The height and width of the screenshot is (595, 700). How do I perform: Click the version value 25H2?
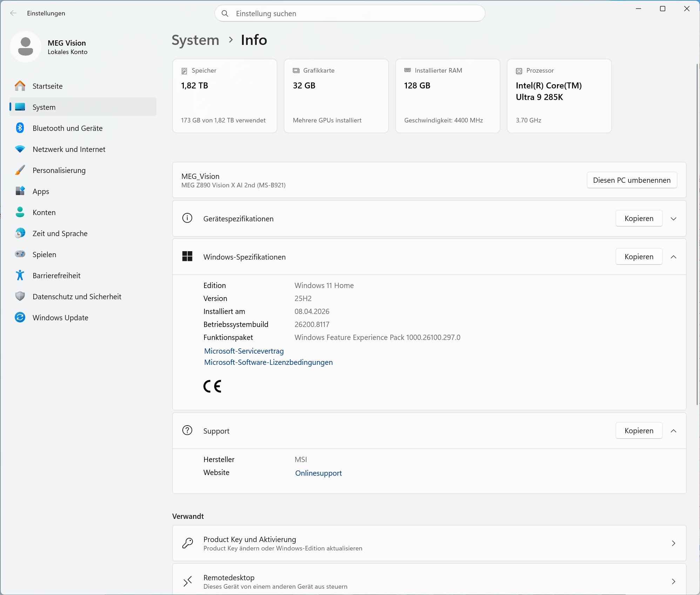click(x=303, y=298)
